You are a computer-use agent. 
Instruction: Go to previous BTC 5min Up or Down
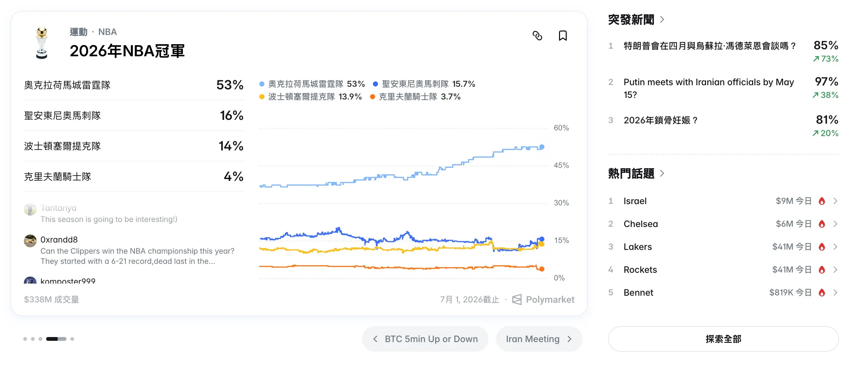pos(425,339)
